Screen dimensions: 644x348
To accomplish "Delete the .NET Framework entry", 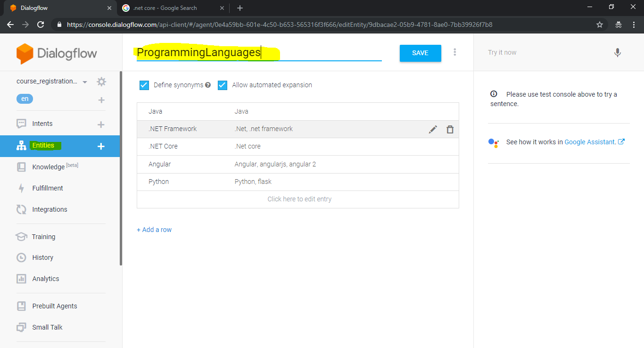I will 450,129.
